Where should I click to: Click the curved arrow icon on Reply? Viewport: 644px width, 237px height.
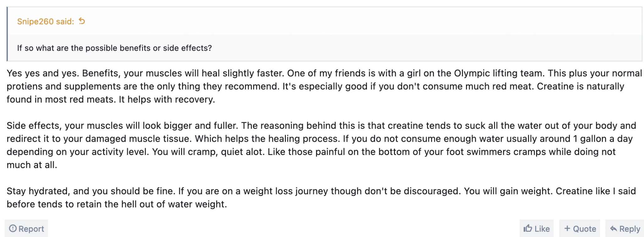[x=613, y=229]
